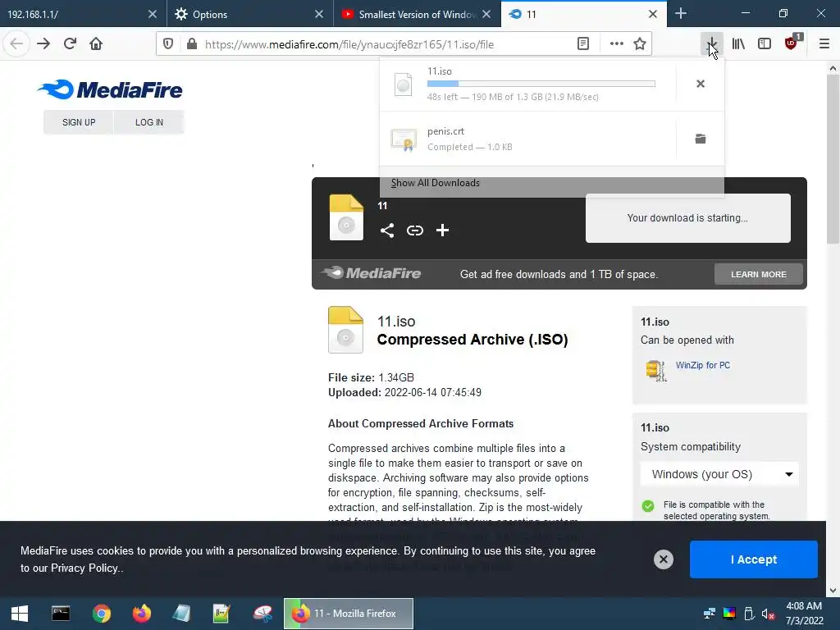Click Show All Downloads
This screenshot has height=630, width=840.
click(552, 183)
